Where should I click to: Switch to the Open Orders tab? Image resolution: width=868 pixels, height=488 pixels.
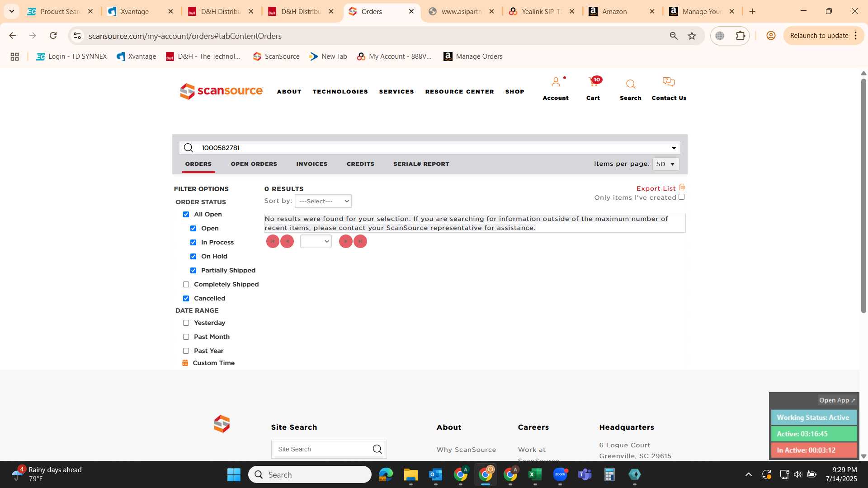tap(254, 164)
